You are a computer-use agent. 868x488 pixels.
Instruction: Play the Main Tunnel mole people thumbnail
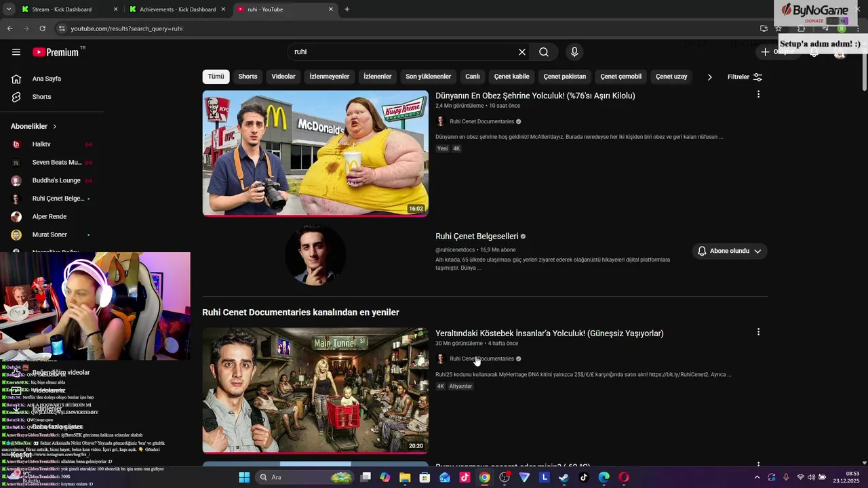coord(315,390)
